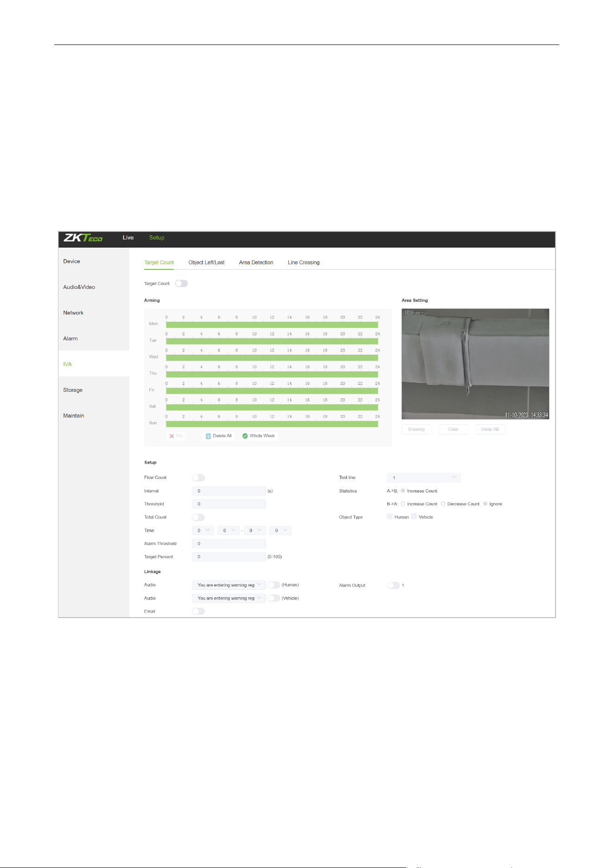Viewport: 614px width, 868px height.
Task: Enable the Total Count switch
Action: (x=198, y=517)
